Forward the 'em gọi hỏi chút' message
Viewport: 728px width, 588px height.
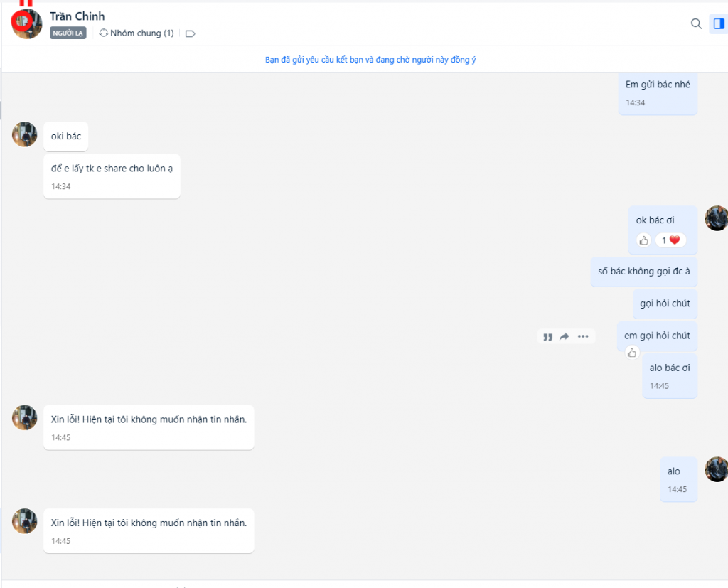coord(564,336)
